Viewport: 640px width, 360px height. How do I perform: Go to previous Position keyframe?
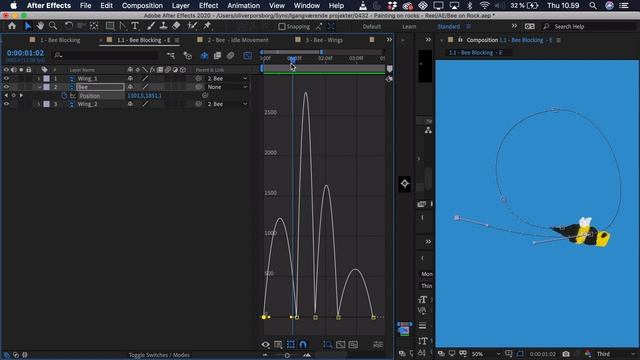pyautogui.click(x=6, y=96)
